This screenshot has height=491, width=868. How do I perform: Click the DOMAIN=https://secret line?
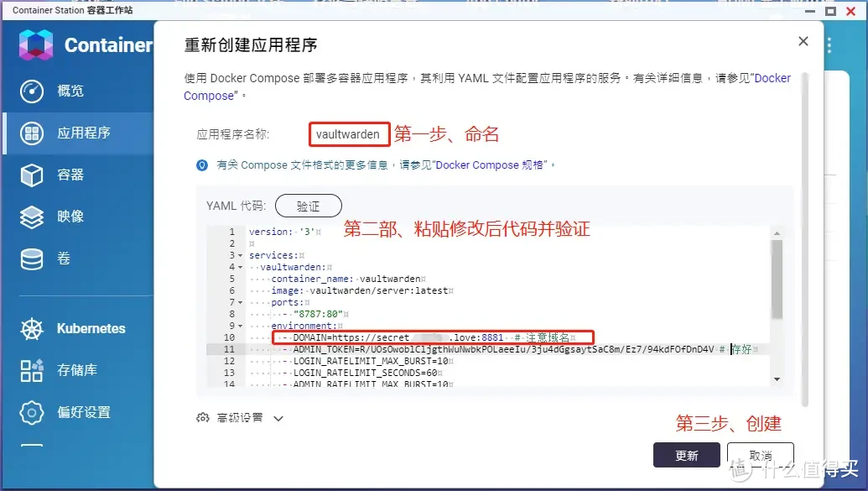click(433, 337)
